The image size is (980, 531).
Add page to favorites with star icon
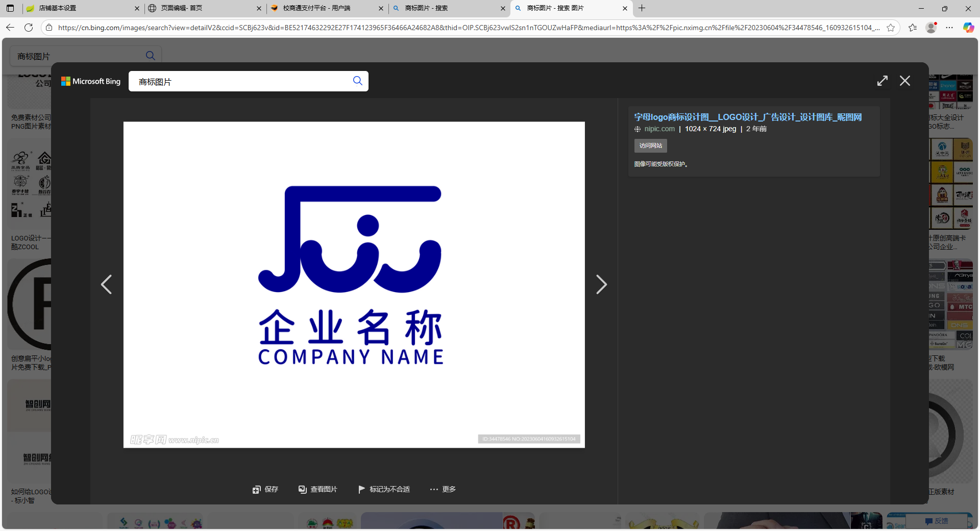point(891,28)
